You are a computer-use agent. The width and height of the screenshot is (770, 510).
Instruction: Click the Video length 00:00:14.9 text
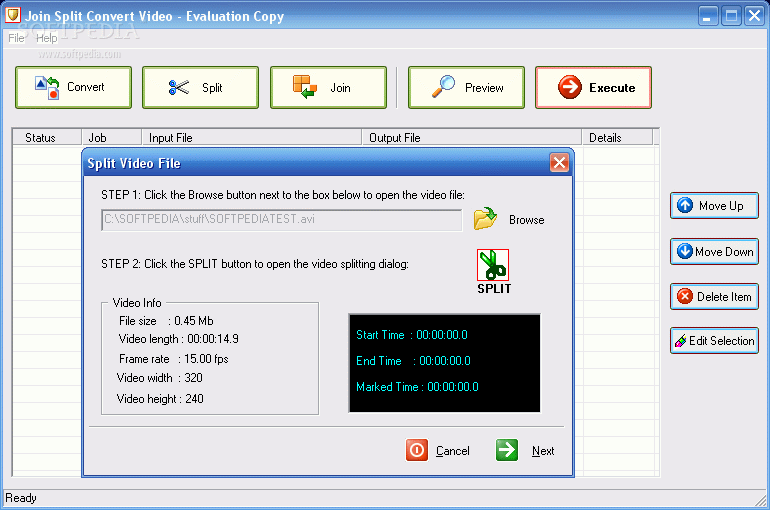(x=178, y=339)
